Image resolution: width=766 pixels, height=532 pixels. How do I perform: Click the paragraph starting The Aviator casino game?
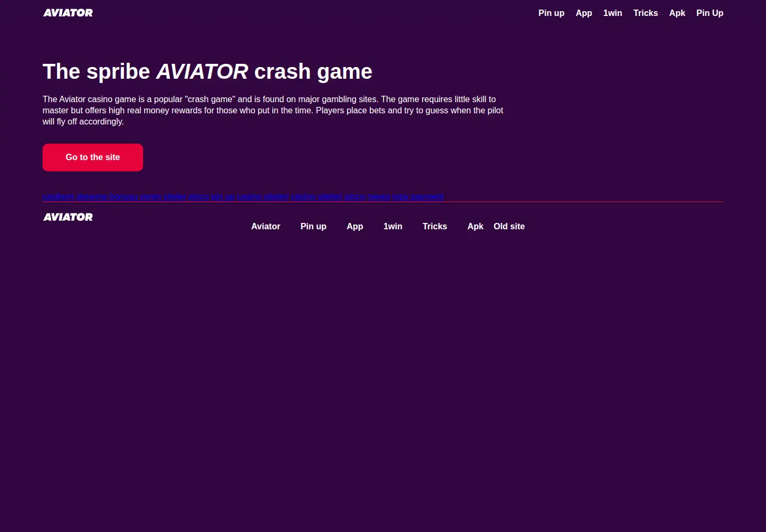[x=273, y=110]
